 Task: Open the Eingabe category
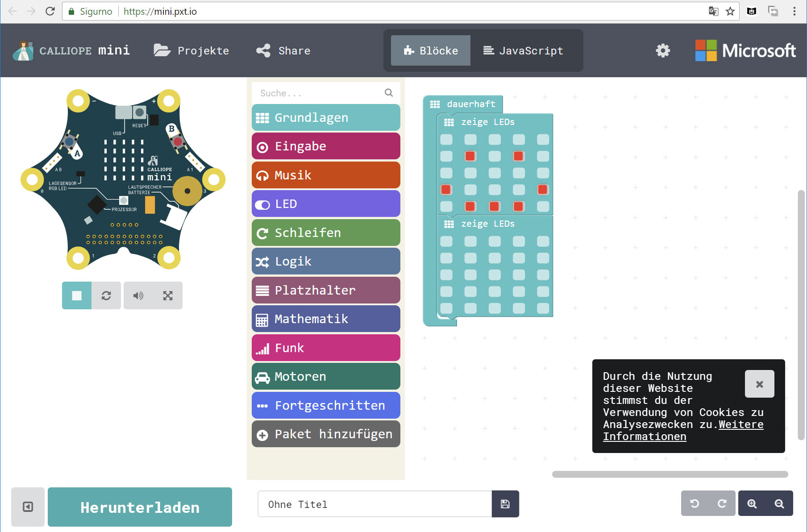(326, 146)
